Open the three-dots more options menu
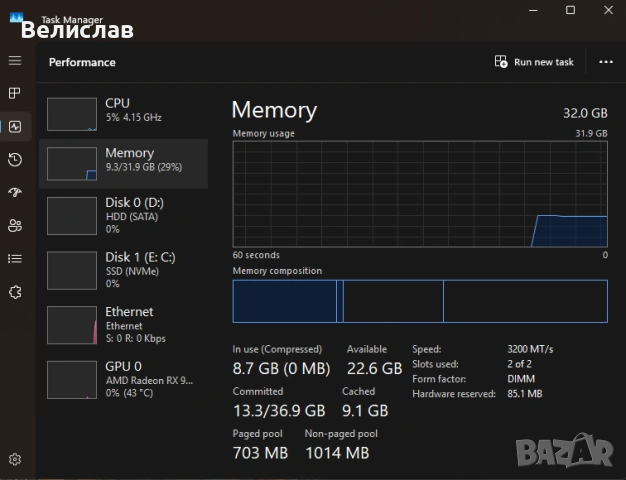626x480 pixels. pos(605,62)
